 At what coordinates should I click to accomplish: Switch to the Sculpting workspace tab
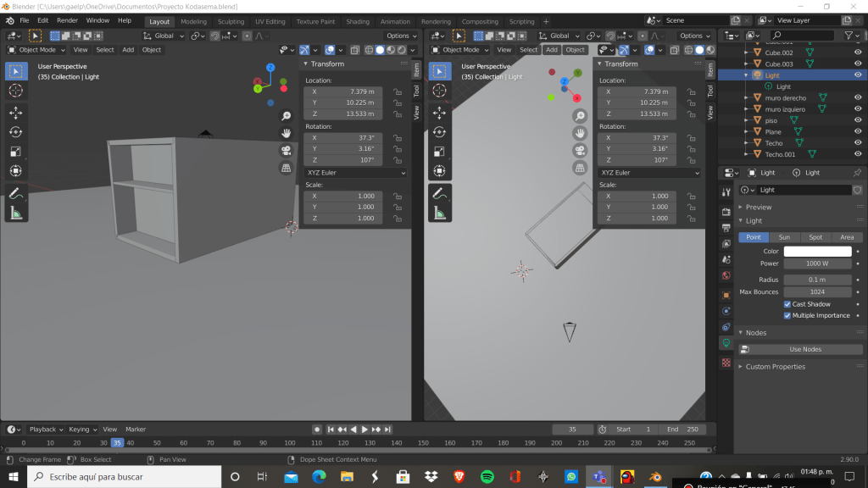[231, 21]
